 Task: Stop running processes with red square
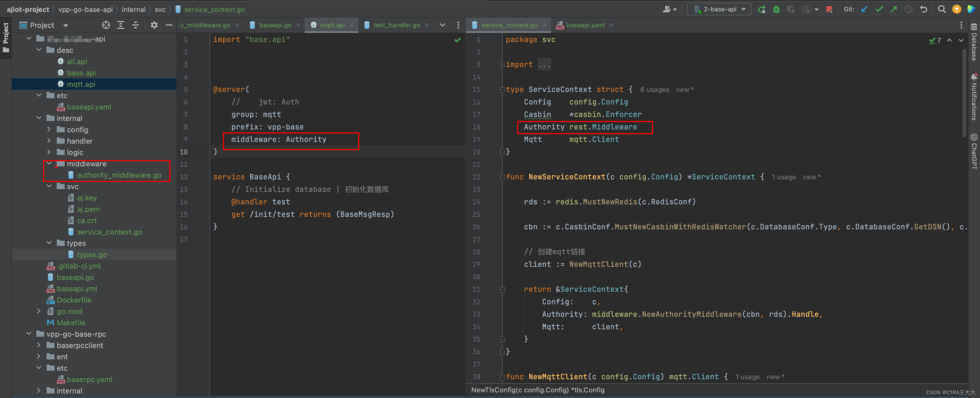829,10
